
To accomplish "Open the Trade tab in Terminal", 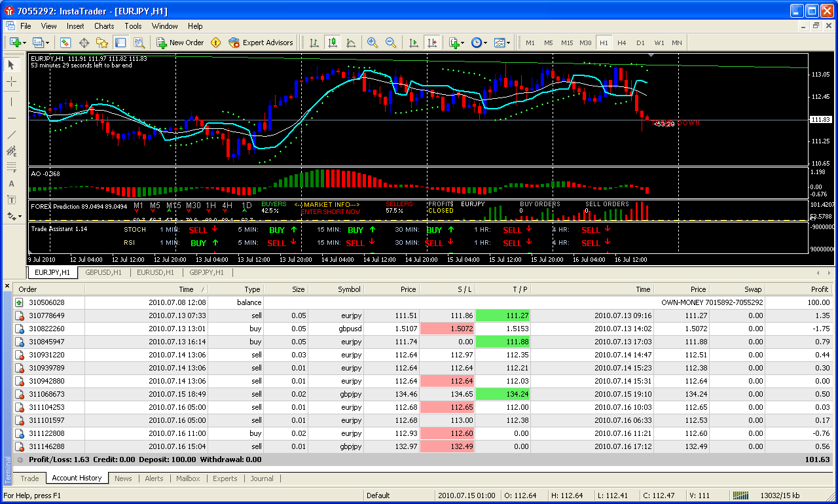I will pyautogui.click(x=29, y=478).
